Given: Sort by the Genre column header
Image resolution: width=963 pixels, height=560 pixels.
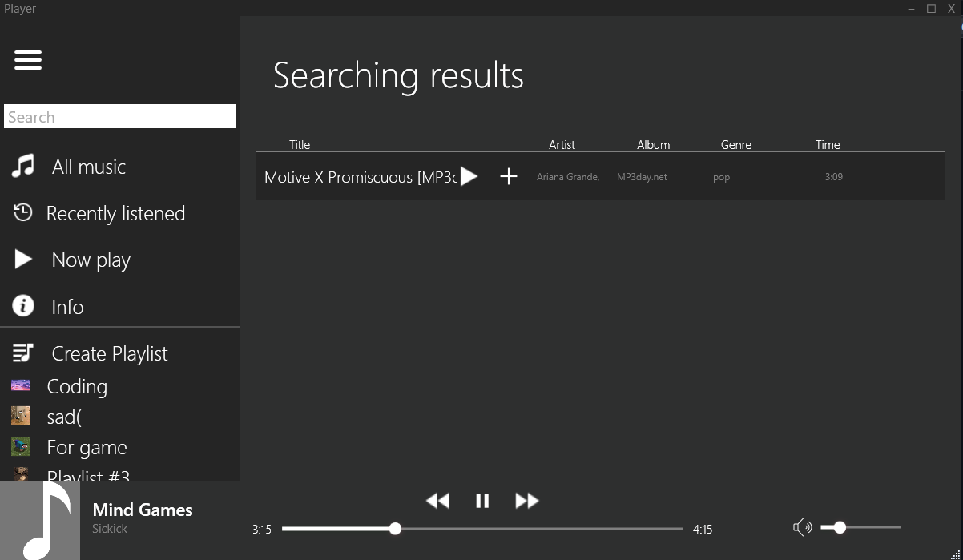Looking at the screenshot, I should point(735,145).
